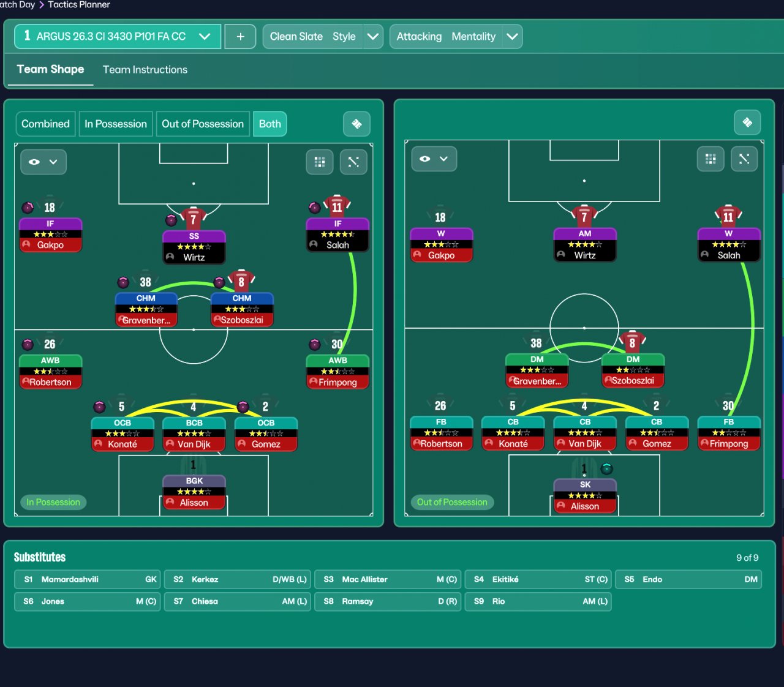Viewport: 784px width, 687px height.
Task: Select Konaté's OCB card on the In Possession pitch
Action: (x=123, y=434)
